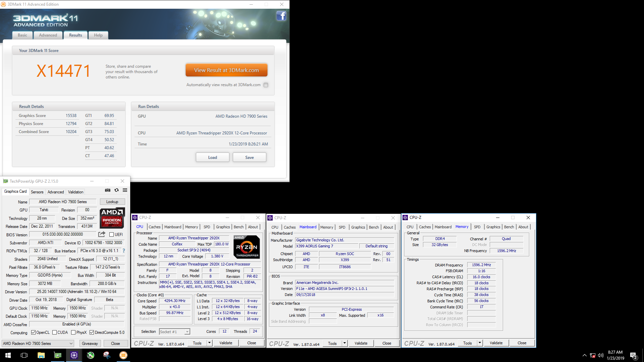Toggle the CUDA checkbox
Image resolution: width=644 pixels, height=362 pixels.
(54, 333)
